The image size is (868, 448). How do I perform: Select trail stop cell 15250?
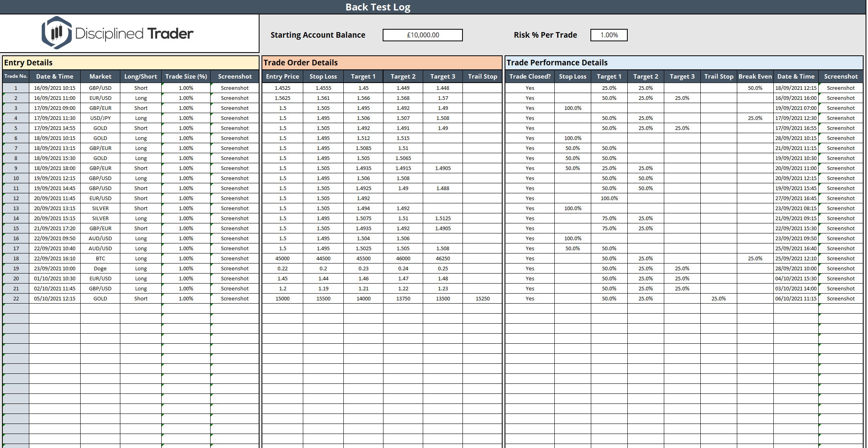point(483,298)
